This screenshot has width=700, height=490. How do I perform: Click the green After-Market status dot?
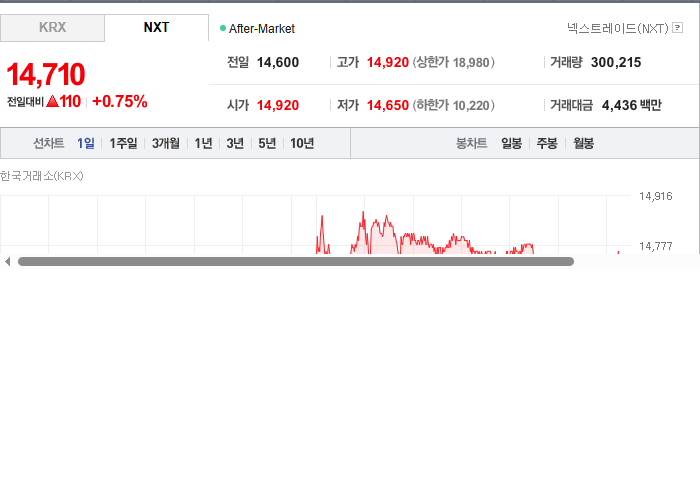pos(223,29)
